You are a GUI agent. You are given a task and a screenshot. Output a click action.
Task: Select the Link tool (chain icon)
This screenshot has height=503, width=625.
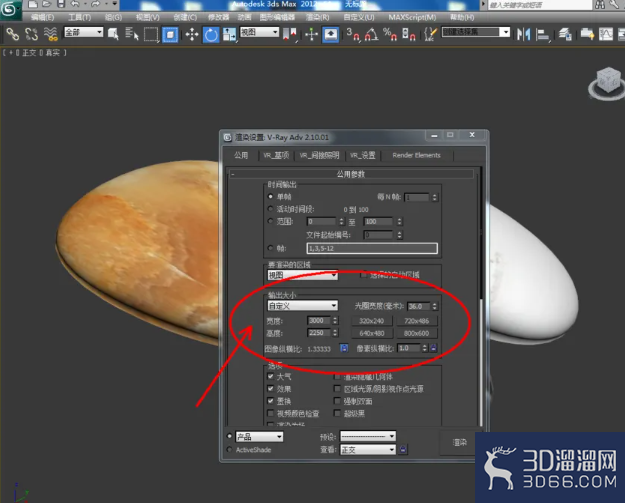click(12, 34)
